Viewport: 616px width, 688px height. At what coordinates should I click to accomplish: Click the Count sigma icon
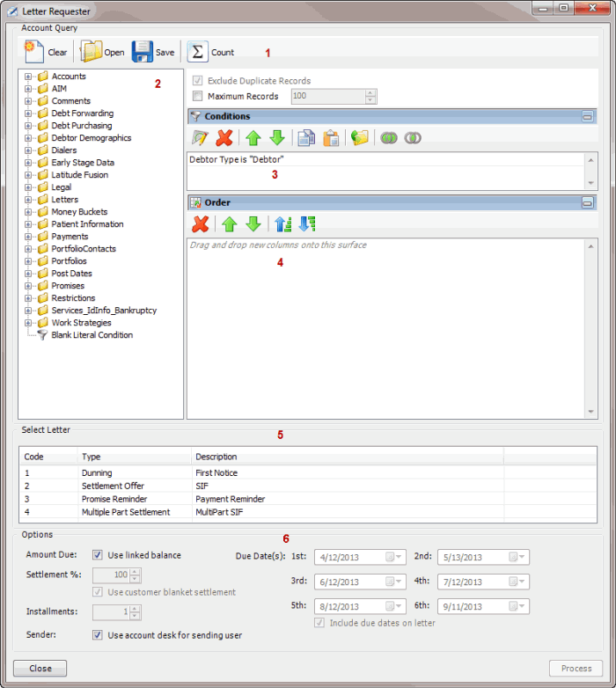pyautogui.click(x=197, y=52)
